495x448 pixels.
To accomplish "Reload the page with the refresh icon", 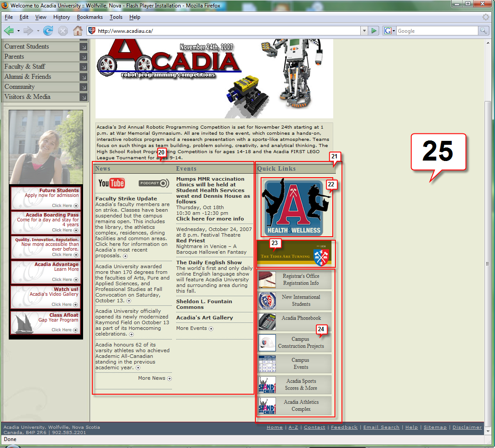I will click(x=48, y=31).
